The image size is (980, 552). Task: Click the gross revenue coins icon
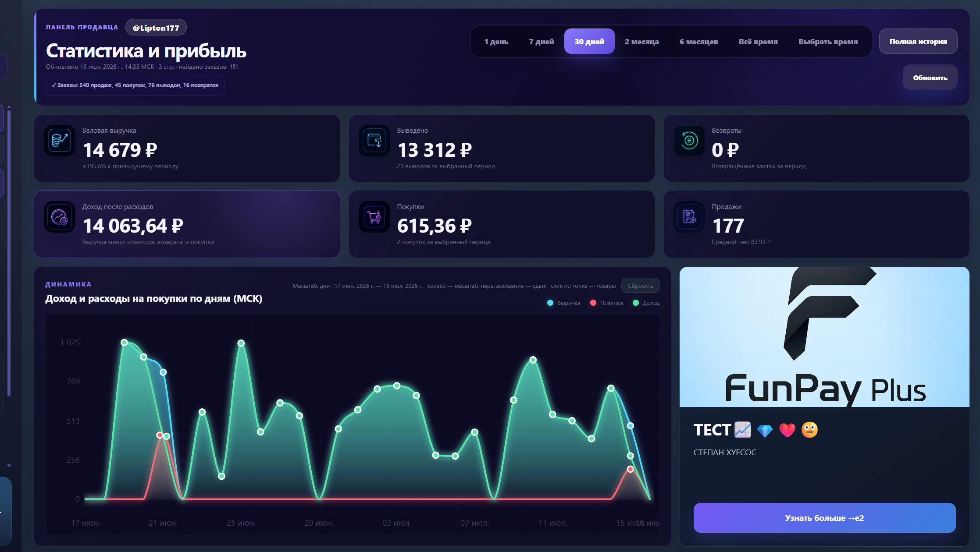60,141
